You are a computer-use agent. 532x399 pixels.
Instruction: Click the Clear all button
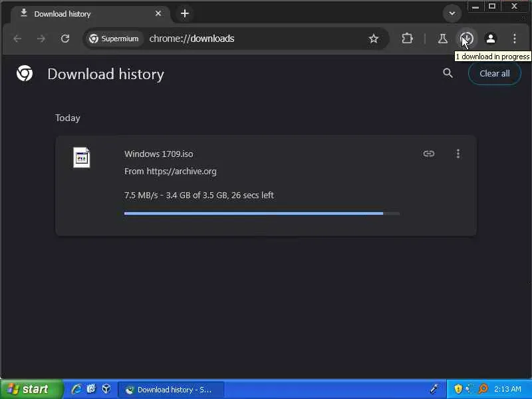pos(494,74)
